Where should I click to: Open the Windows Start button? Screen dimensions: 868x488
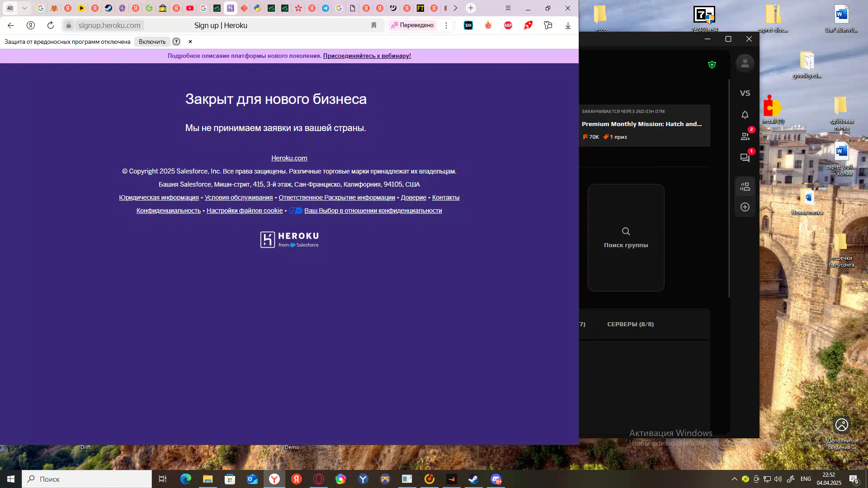(x=11, y=479)
